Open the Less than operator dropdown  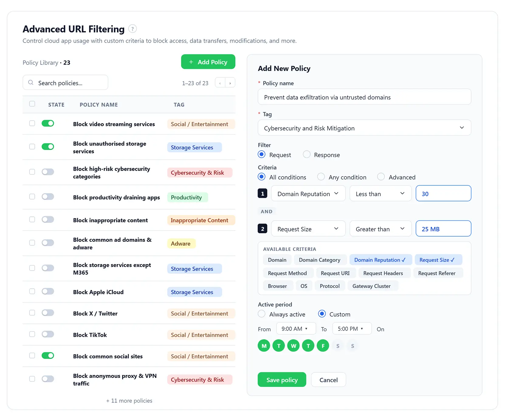click(x=380, y=193)
